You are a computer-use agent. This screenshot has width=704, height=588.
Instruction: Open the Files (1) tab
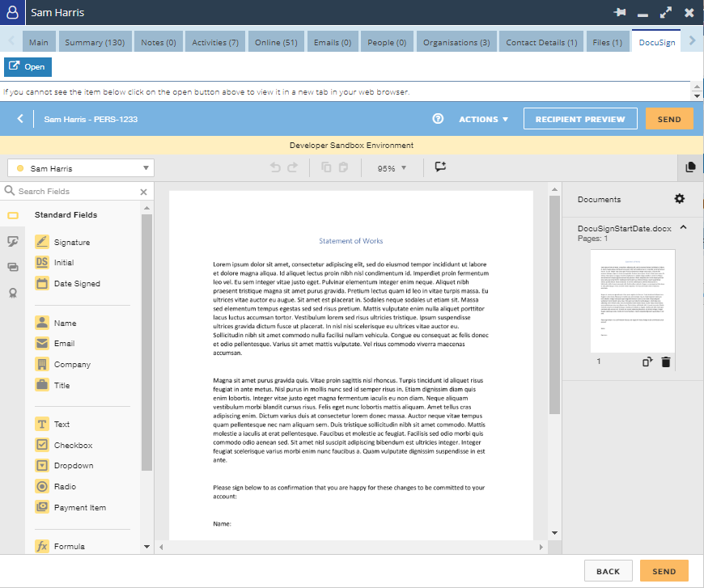(607, 42)
